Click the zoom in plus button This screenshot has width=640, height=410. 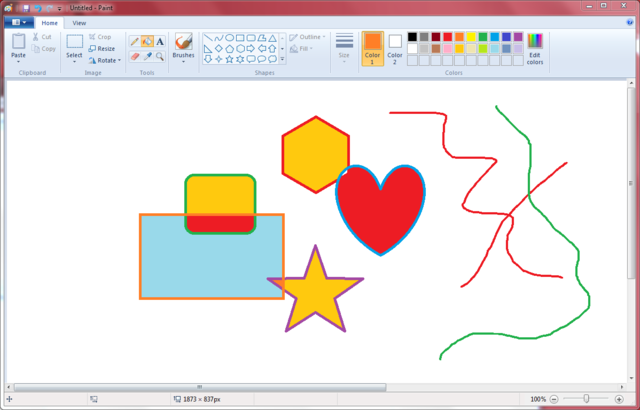click(x=619, y=399)
